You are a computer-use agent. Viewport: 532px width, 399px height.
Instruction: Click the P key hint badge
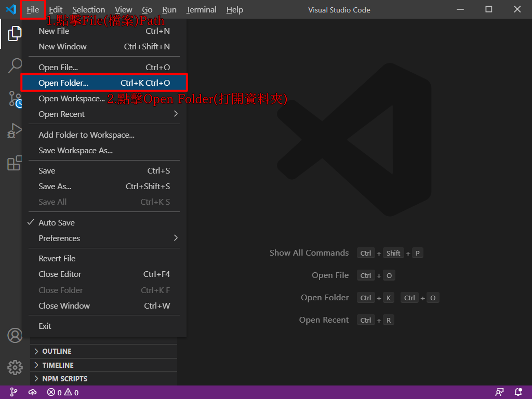coord(418,253)
